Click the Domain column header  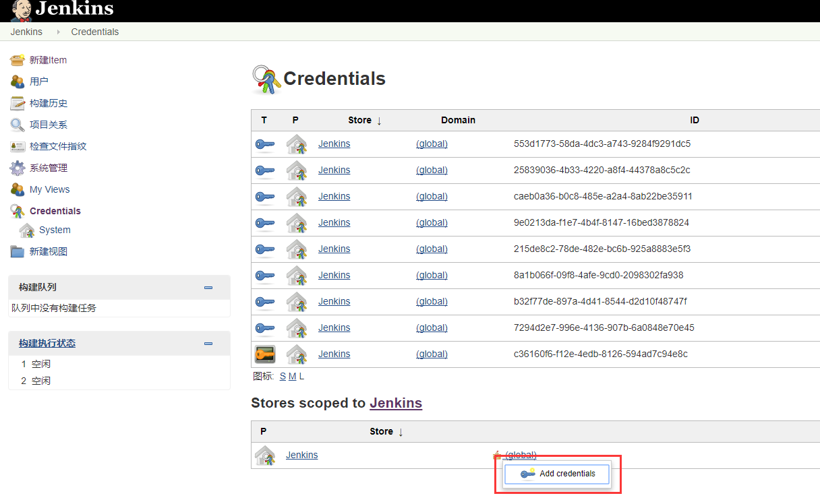coord(459,120)
